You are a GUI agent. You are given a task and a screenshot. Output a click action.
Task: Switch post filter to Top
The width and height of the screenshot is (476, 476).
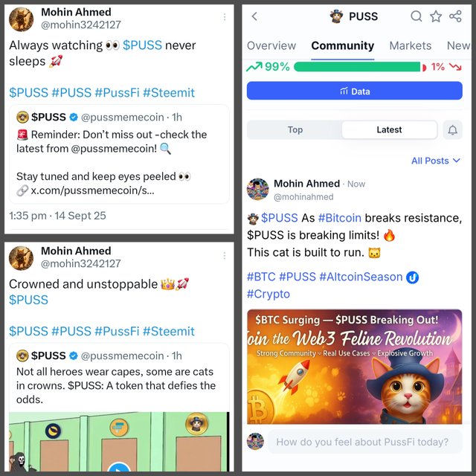pyautogui.click(x=295, y=130)
